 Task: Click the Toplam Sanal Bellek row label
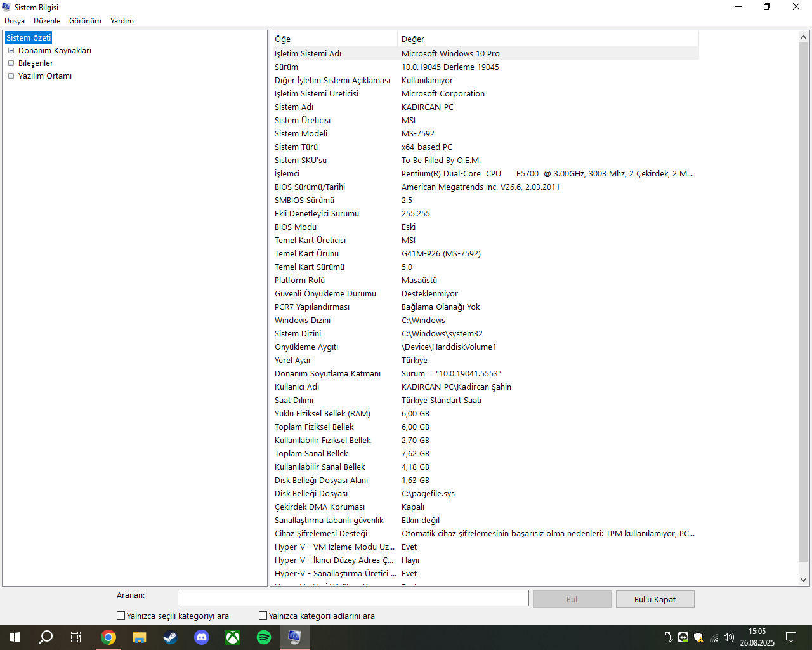[311, 453]
